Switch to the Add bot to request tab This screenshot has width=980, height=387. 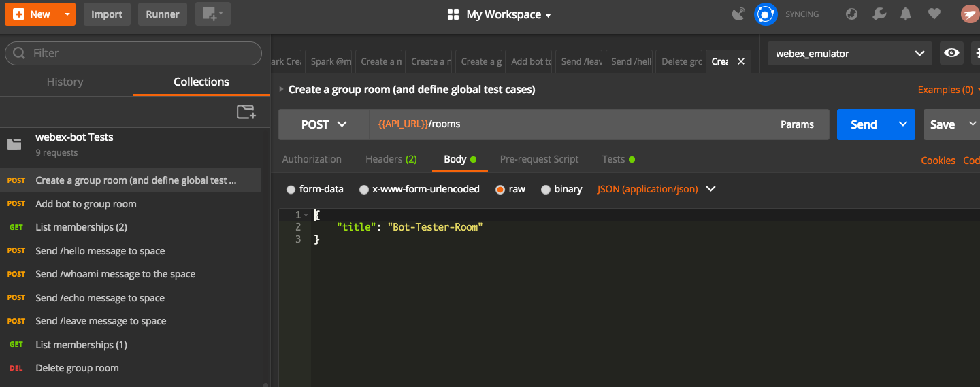[530, 61]
